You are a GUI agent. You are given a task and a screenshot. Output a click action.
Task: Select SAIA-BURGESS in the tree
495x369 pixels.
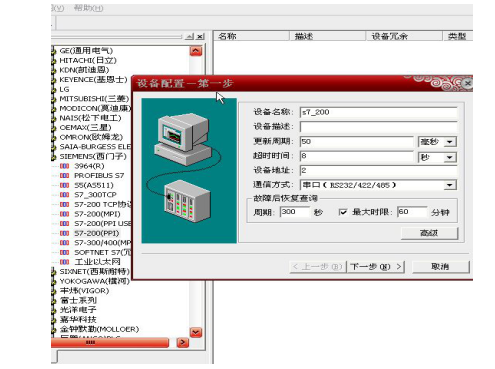pyautogui.click(x=95, y=147)
